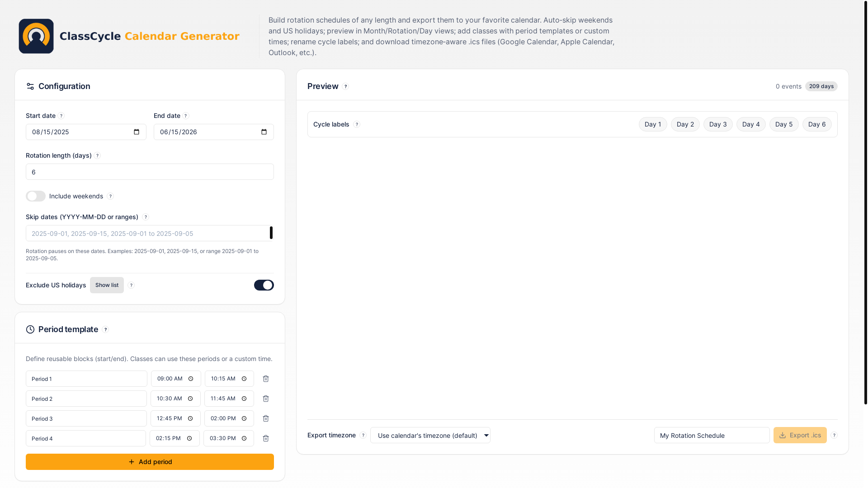Viewport: 868px width, 488px height.
Task: Open the End date help tooltip icon
Action: 185,116
